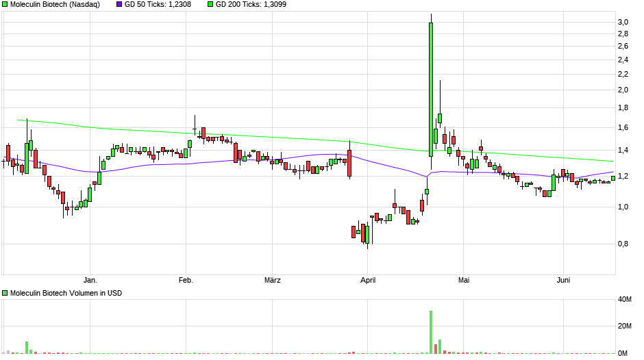Click the 'März' label on time axis
Image resolution: width=644 pixels, height=360 pixels.
[x=273, y=280]
